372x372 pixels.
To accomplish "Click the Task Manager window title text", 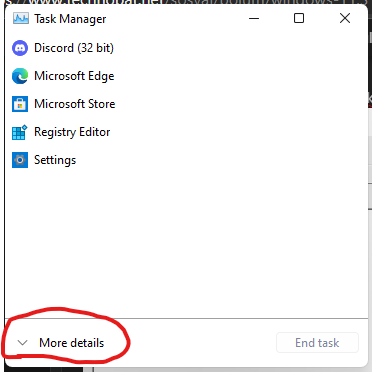I will coord(70,19).
